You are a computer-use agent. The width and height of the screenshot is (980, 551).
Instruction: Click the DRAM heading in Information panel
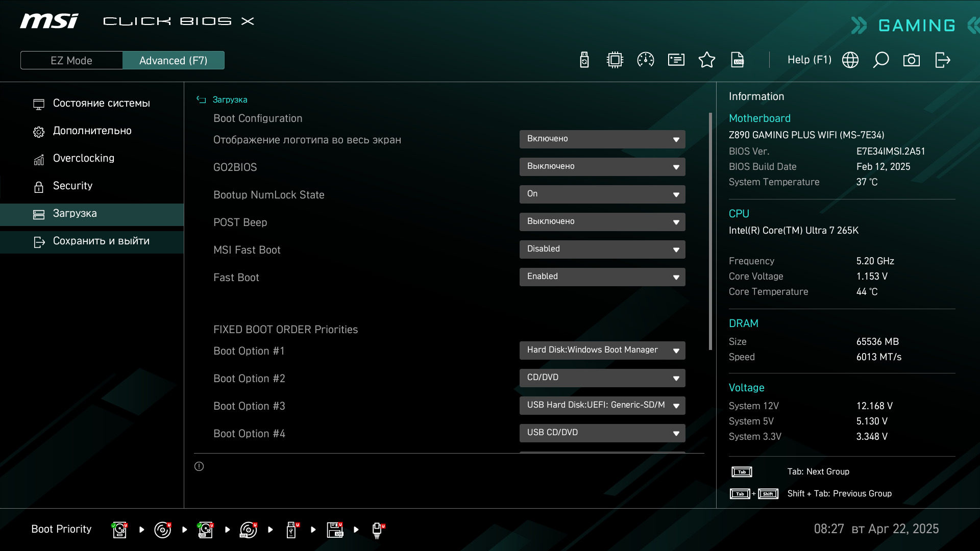743,323
